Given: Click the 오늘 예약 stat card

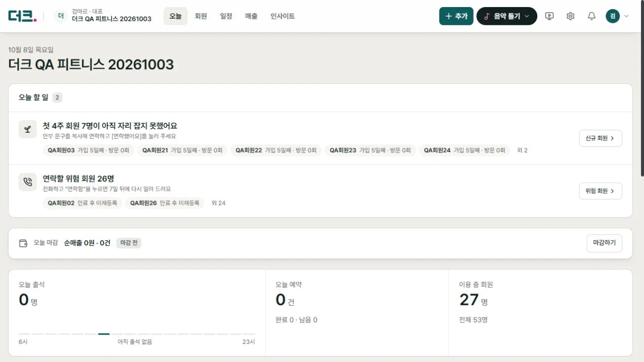Looking at the screenshot, I should pyautogui.click(x=357, y=313).
